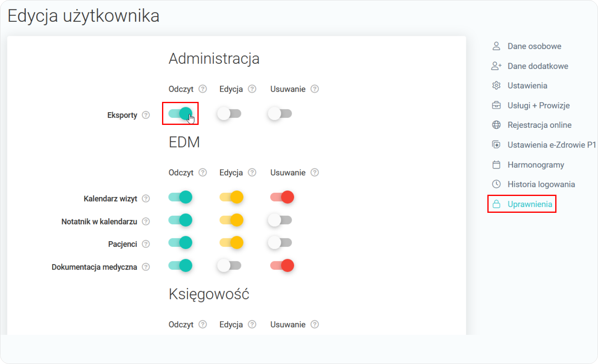
Task: Turn off Dokumentacja medyczna delete permission
Action: (282, 265)
